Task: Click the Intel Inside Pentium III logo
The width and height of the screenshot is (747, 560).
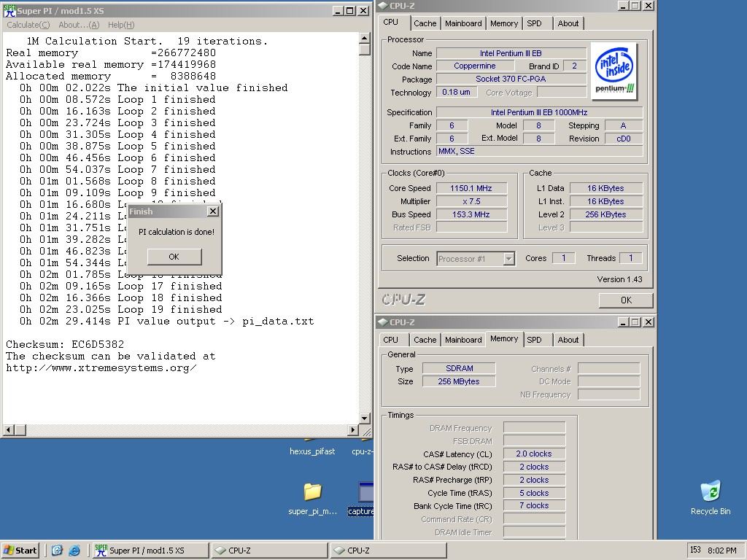Action: 614,71
